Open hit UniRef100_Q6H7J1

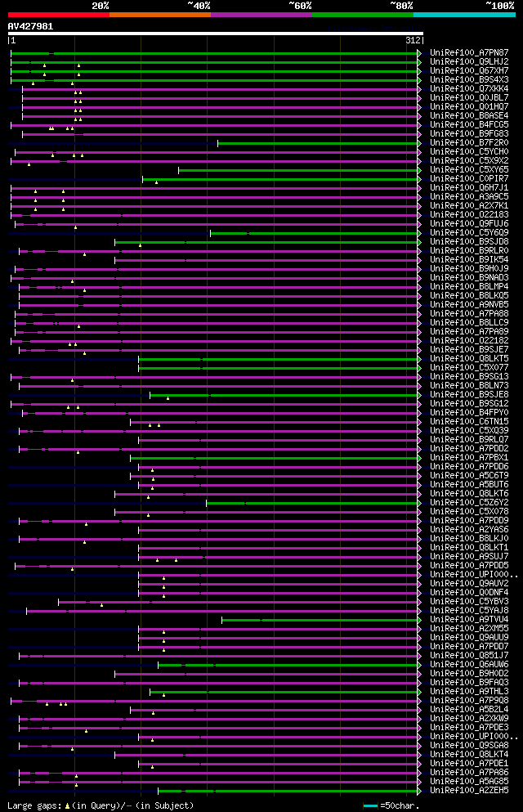pyautogui.click(x=469, y=188)
